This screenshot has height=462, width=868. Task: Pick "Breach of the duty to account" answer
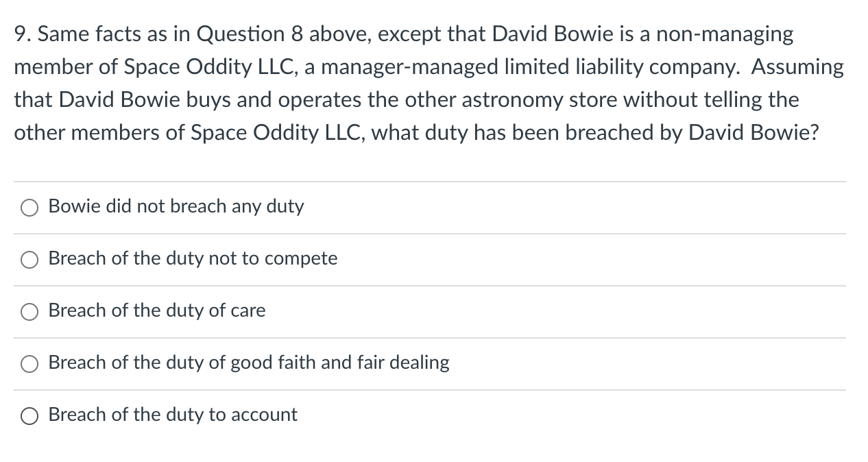click(x=29, y=415)
